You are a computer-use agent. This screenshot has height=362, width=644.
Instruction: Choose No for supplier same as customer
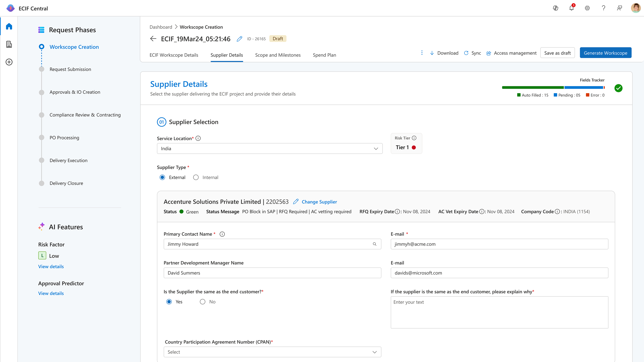[203, 302]
